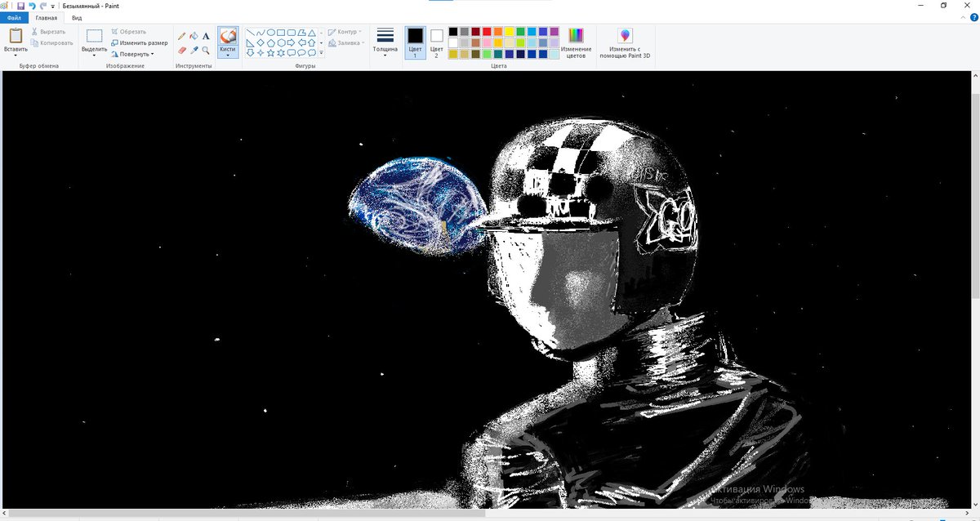Screen dimensions: 980x521
Task: Open ribbon help question mark icon
Action: point(973,17)
